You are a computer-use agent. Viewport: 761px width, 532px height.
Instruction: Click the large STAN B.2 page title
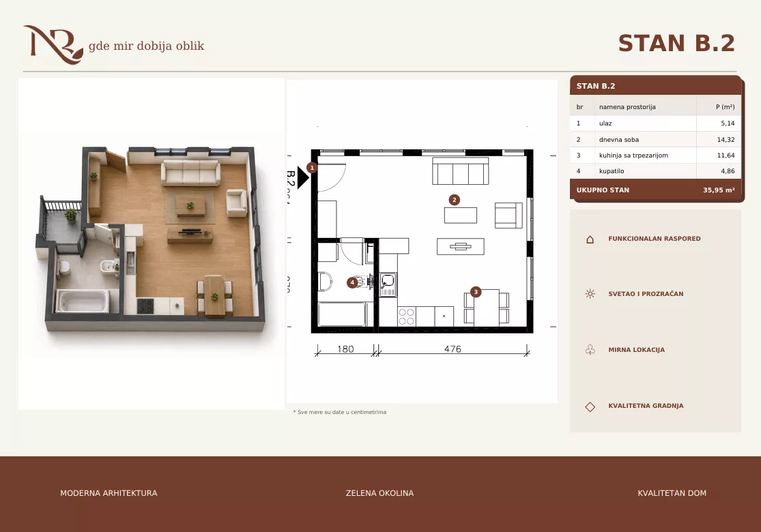coord(676,43)
